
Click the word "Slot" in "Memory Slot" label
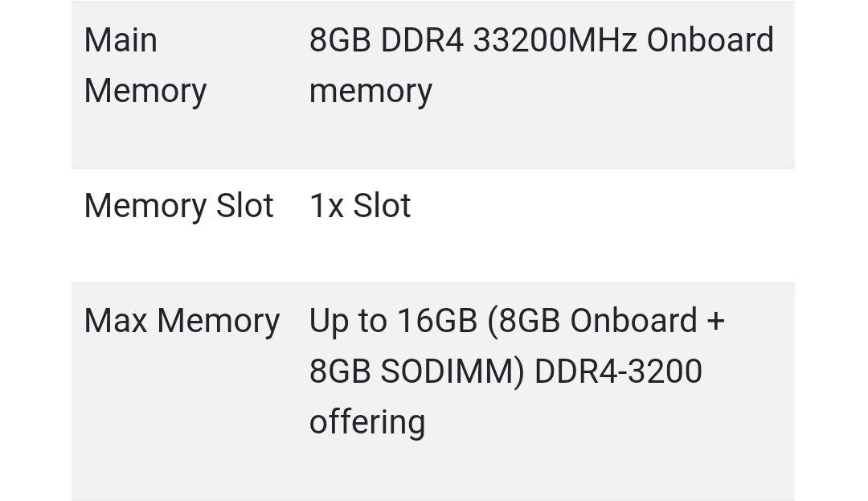[245, 206]
